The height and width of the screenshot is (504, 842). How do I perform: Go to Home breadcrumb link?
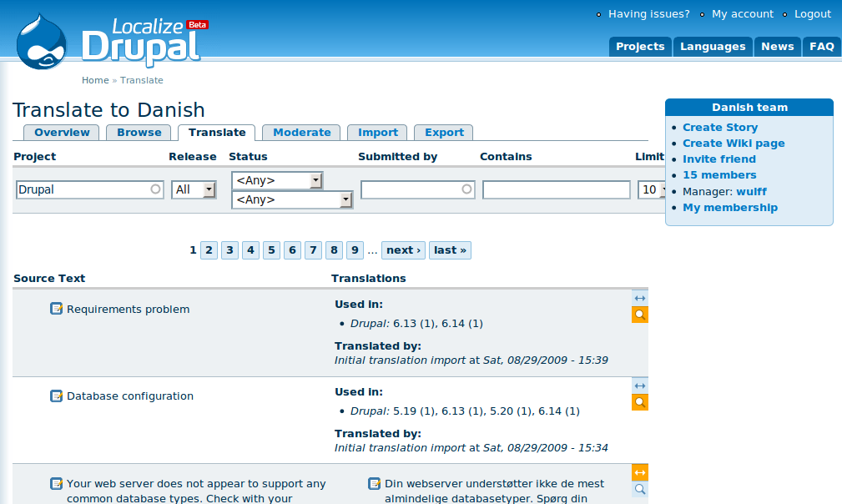95,80
